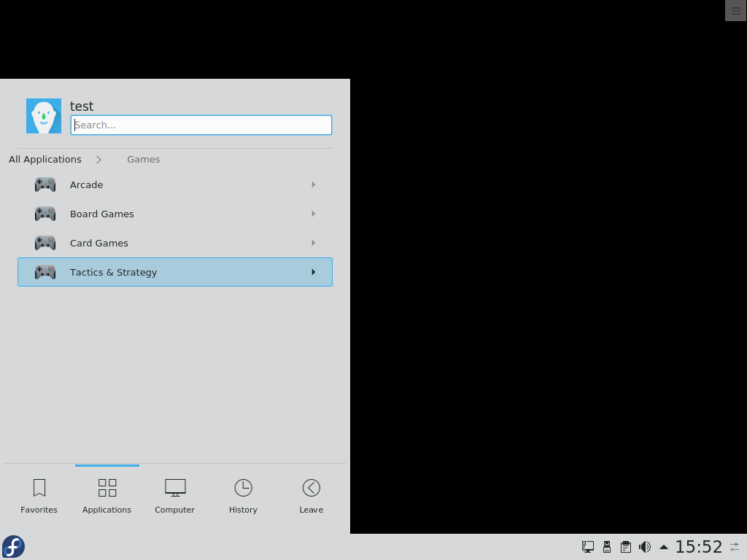Switch to the Applications tab label
Screen dimensions: 747x560
(x=107, y=510)
